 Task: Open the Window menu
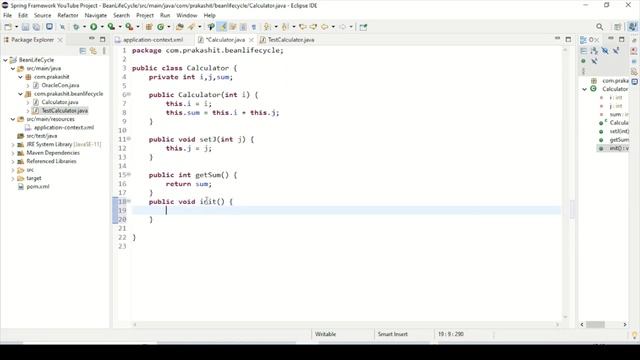click(187, 15)
